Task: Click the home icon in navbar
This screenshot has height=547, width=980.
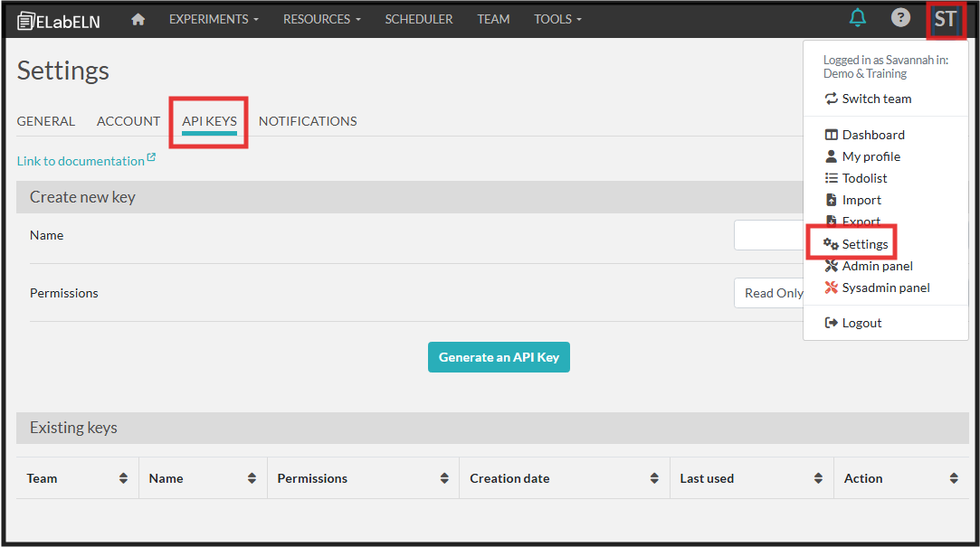Action: pyautogui.click(x=138, y=19)
